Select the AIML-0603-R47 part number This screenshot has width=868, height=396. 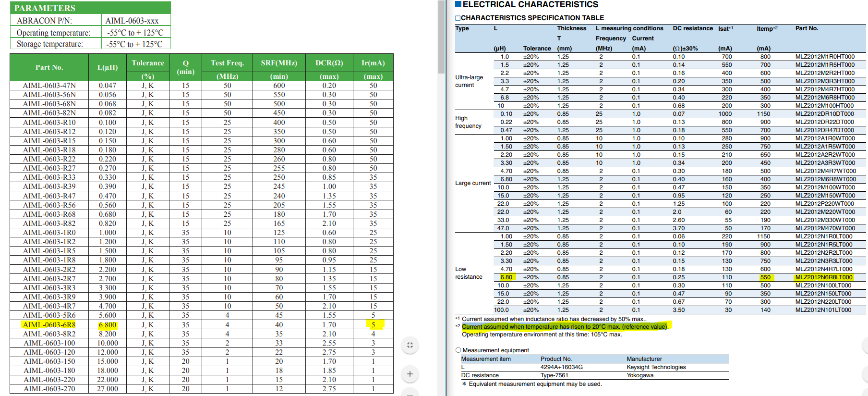click(x=49, y=196)
